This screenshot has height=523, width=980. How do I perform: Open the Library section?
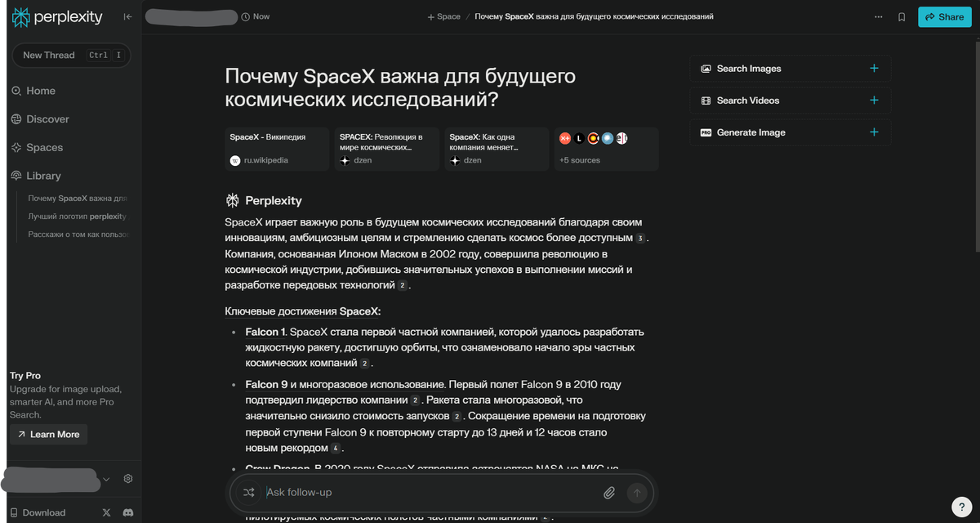[x=36, y=176]
